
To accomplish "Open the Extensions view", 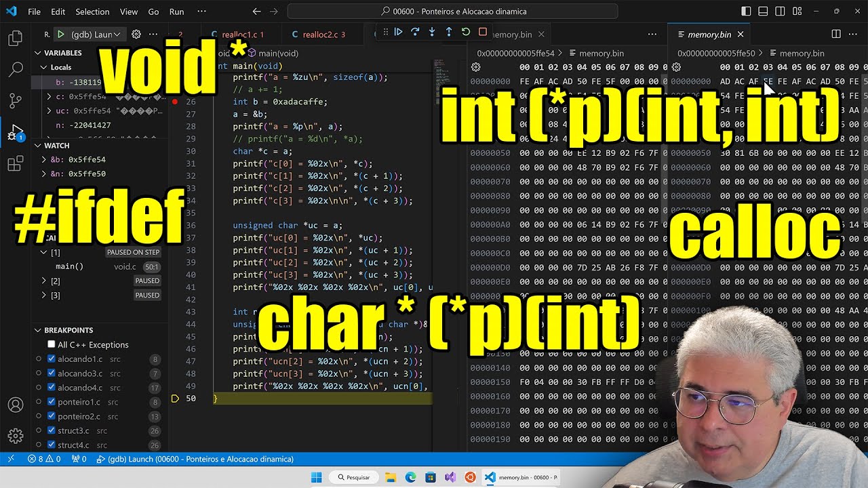I will pyautogui.click(x=15, y=163).
